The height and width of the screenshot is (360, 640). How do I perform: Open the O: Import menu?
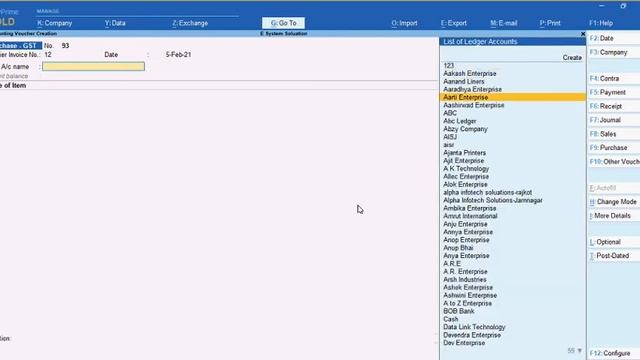click(404, 23)
